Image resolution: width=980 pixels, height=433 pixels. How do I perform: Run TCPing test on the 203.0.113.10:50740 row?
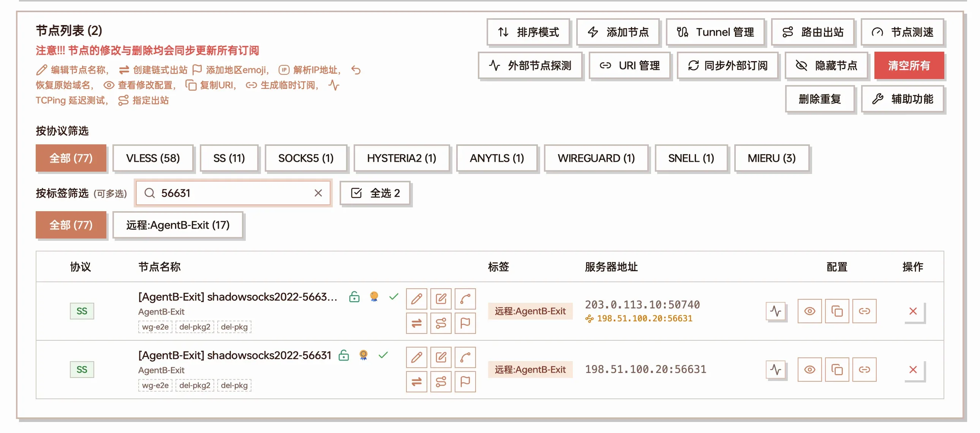point(775,311)
